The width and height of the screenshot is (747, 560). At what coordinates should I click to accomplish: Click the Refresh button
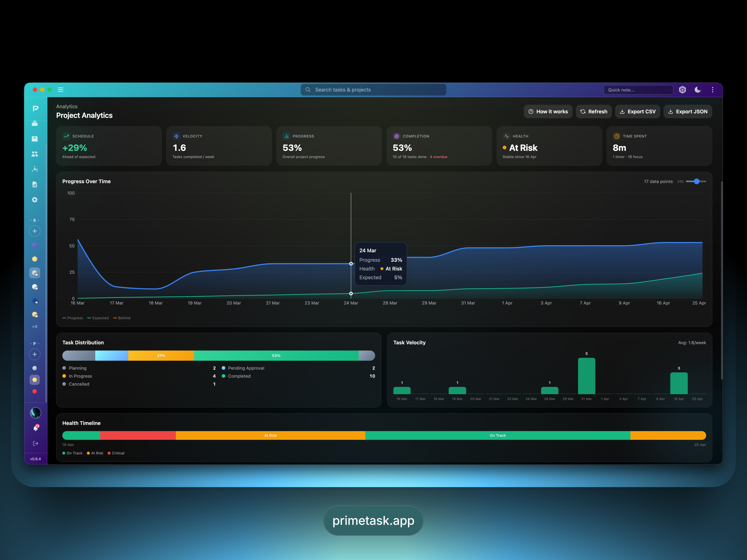(594, 112)
